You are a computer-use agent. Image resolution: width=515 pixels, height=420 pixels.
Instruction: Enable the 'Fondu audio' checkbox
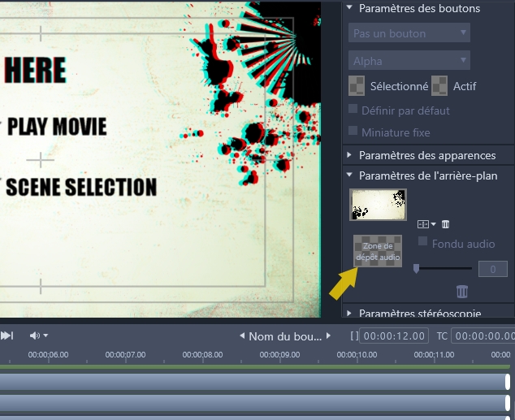pos(422,241)
